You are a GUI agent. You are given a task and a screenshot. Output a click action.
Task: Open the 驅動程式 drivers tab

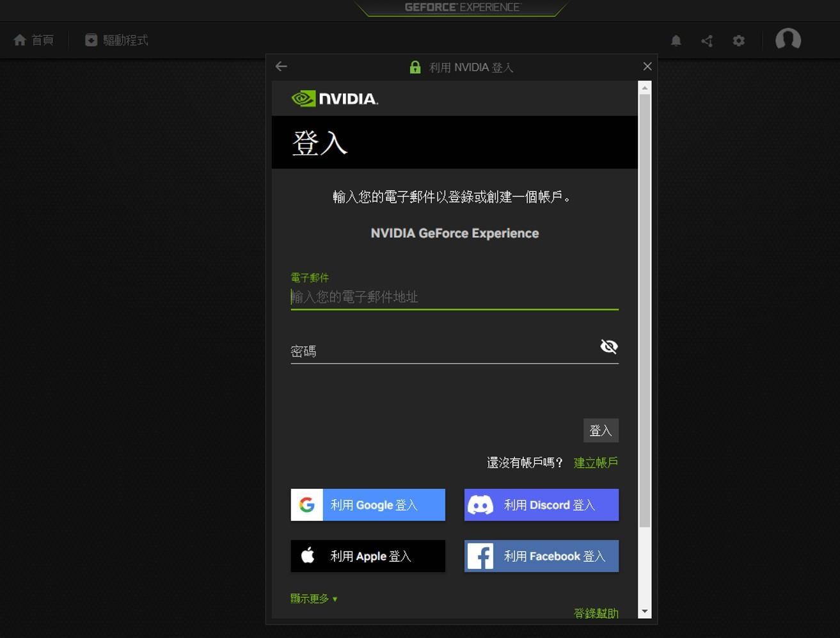[x=116, y=40]
